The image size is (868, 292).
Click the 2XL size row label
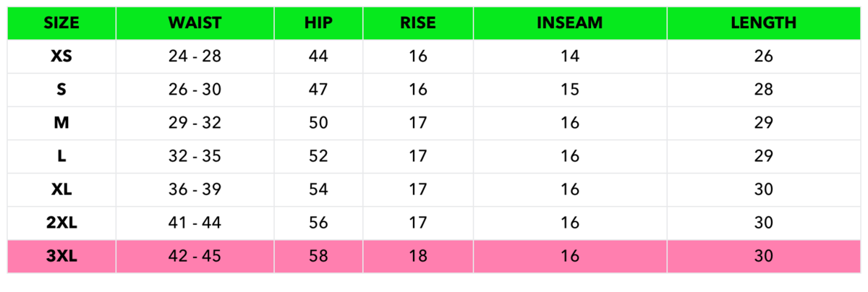[61, 223]
